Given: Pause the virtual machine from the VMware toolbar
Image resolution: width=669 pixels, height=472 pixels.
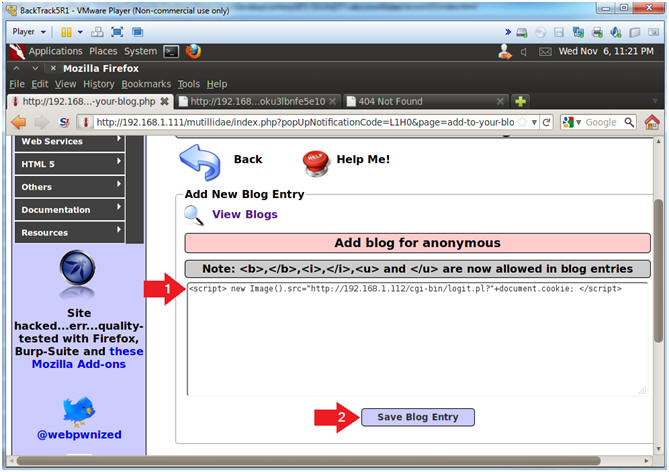Looking at the screenshot, I should [66, 32].
